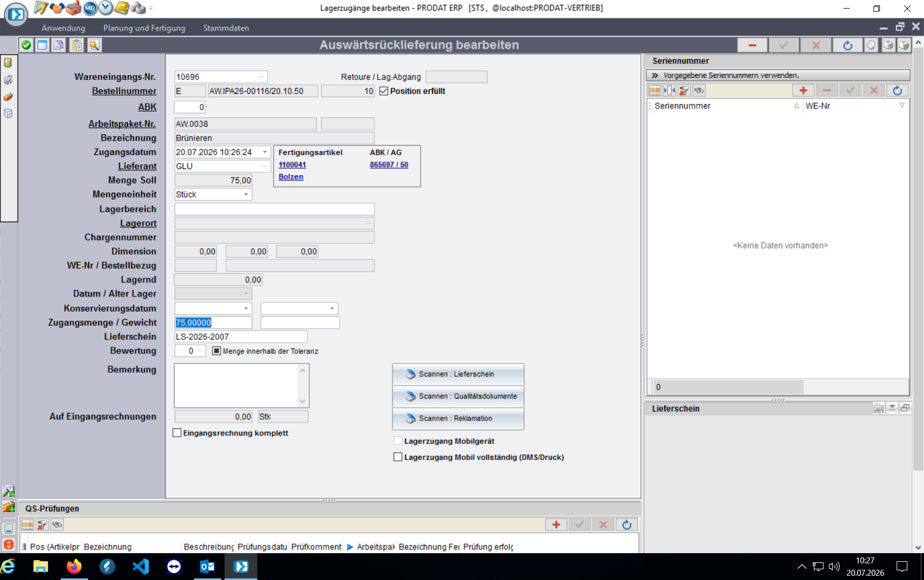Open the Bolzen article link

click(291, 177)
